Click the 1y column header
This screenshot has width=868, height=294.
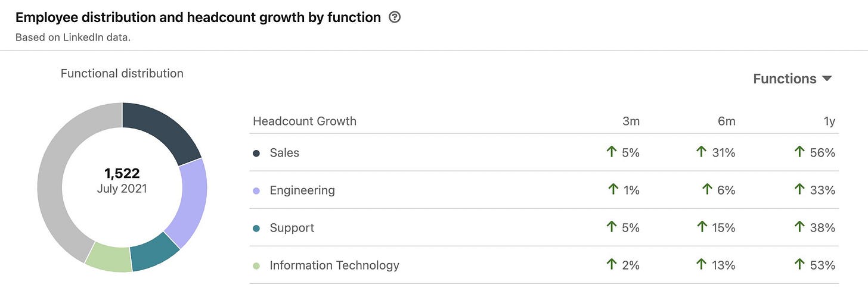click(x=828, y=121)
